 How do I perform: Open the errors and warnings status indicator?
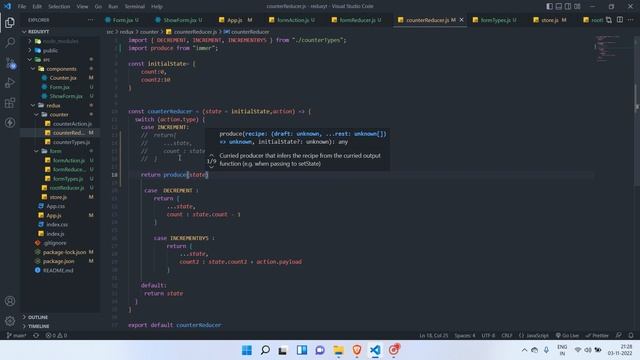(56, 336)
